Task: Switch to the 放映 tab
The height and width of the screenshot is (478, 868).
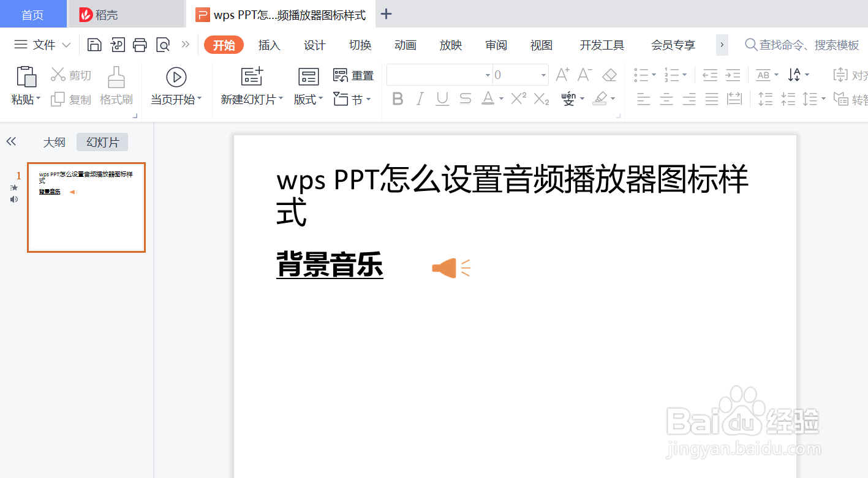Action: 451,45
